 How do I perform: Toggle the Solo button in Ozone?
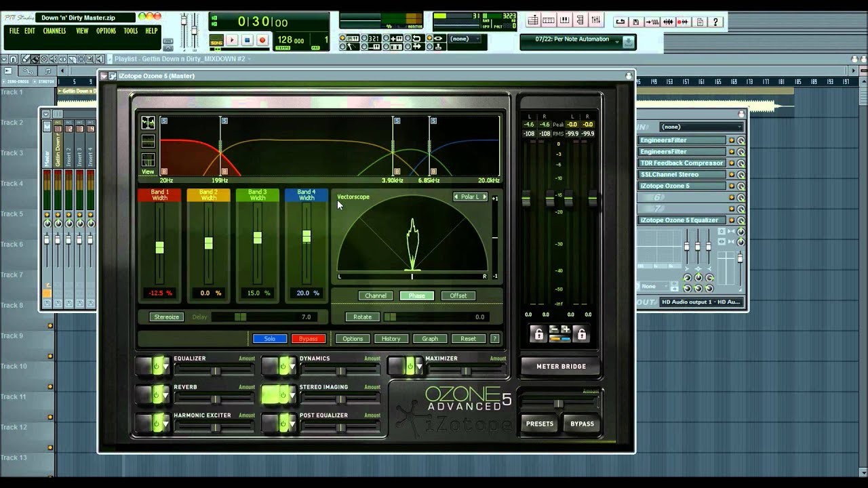[270, 338]
